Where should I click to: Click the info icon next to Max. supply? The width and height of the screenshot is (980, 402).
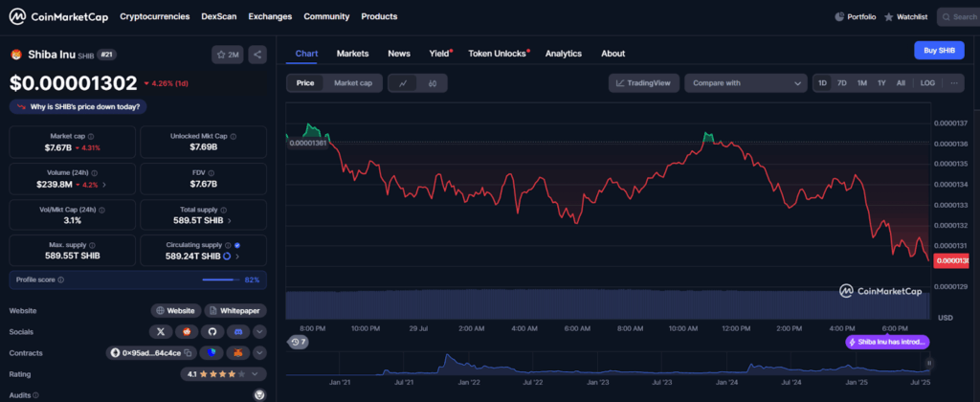click(92, 245)
